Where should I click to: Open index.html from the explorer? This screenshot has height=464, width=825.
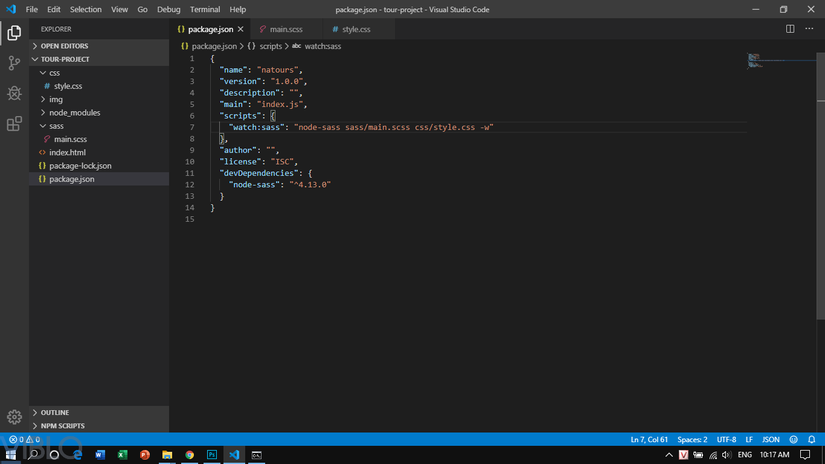(x=67, y=152)
